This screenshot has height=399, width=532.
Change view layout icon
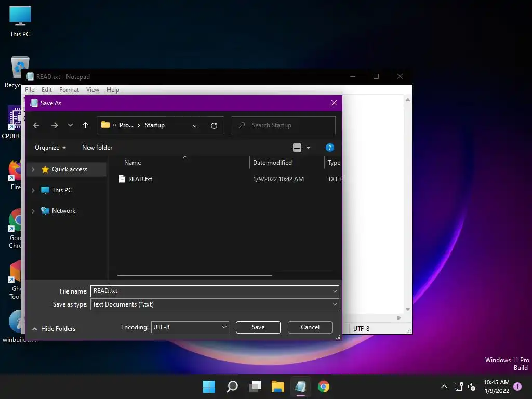(297, 148)
